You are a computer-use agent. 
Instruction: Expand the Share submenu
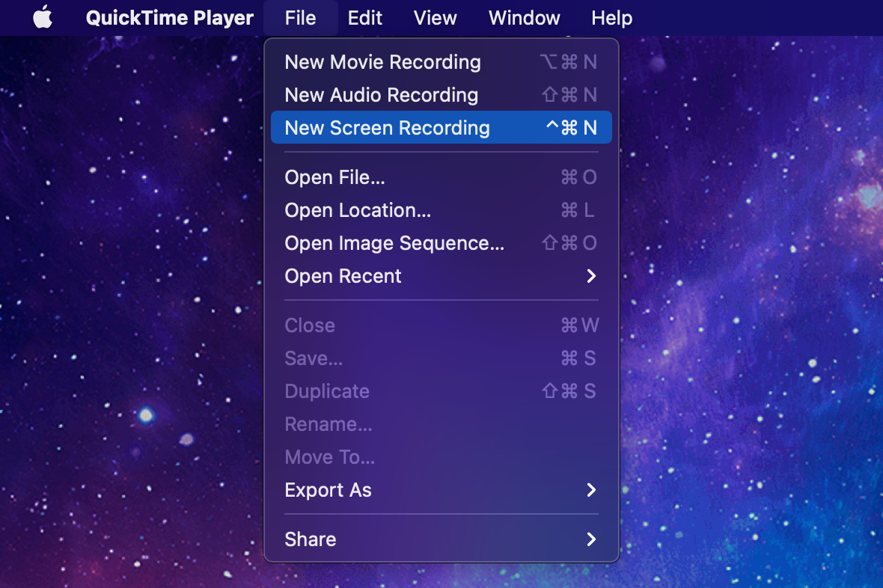(x=311, y=539)
